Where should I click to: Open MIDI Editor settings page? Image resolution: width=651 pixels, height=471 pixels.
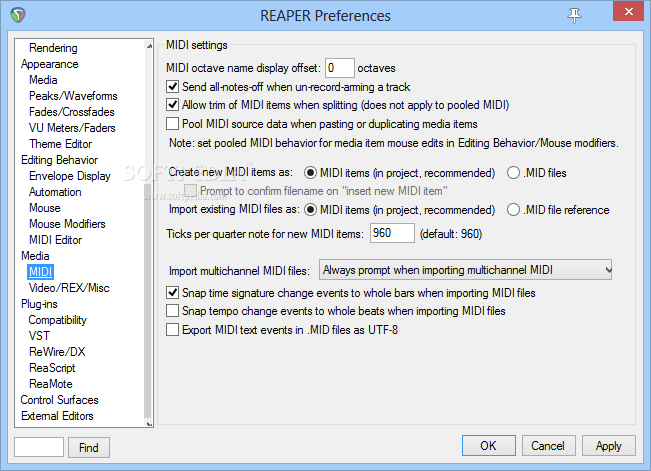[56, 240]
